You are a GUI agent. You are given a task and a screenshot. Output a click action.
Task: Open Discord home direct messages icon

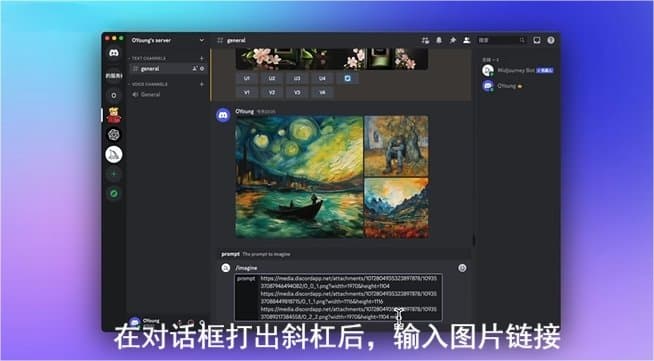click(x=113, y=54)
